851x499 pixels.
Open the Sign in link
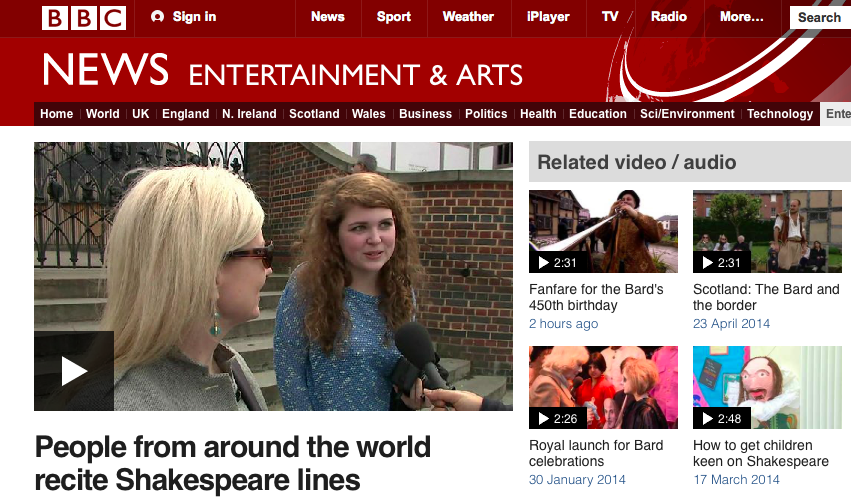pos(194,17)
